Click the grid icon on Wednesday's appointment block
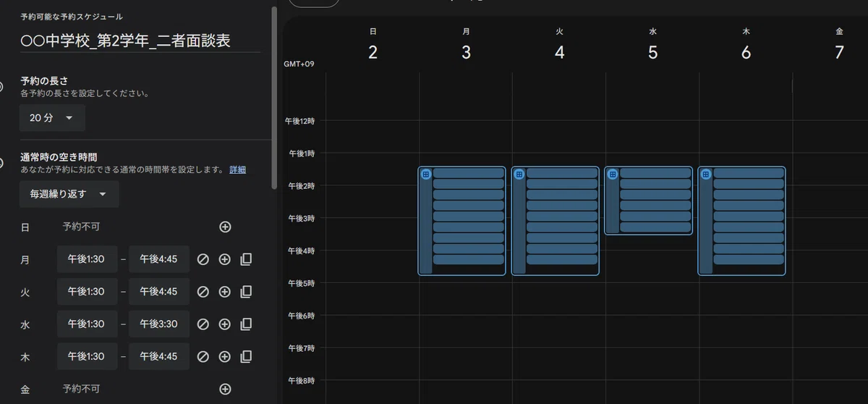 [613, 174]
